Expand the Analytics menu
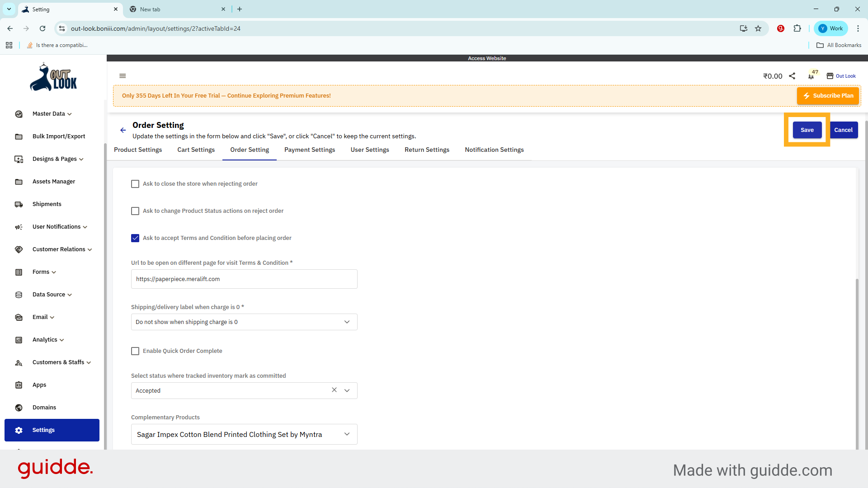 pyautogui.click(x=62, y=340)
